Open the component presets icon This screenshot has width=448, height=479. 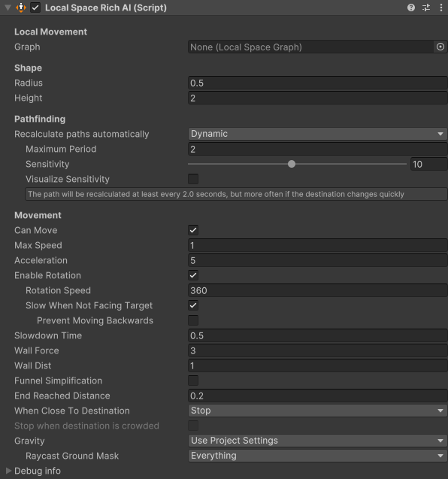point(426,8)
